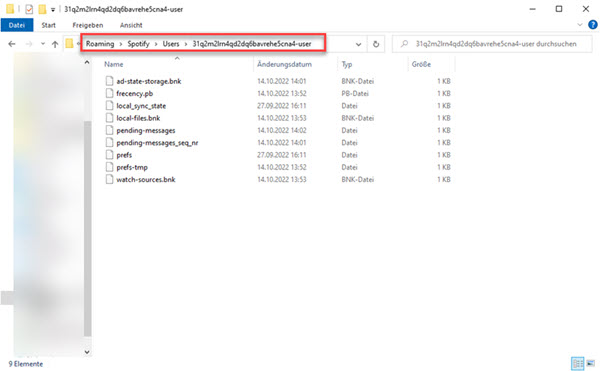Go back with the back arrow
This screenshot has height=371, width=600.
[x=12, y=44]
